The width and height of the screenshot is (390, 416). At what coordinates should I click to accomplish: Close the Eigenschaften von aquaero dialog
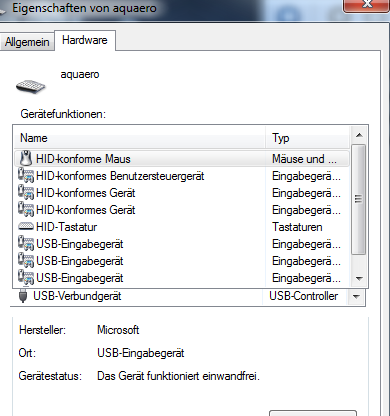tap(367, 5)
